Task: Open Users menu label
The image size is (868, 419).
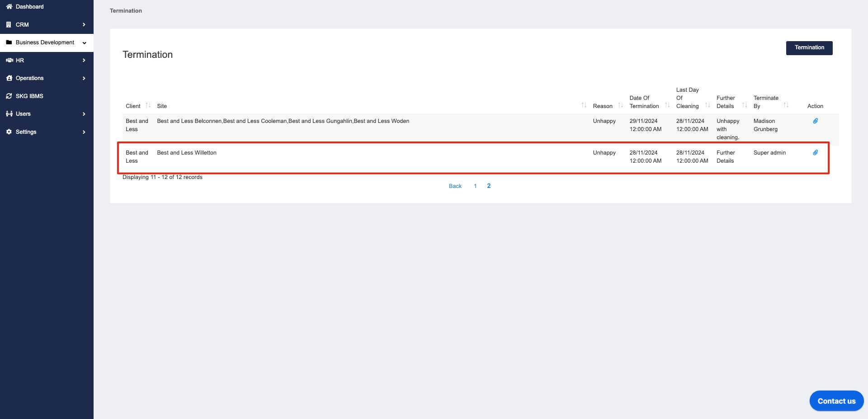Action: pos(23,114)
